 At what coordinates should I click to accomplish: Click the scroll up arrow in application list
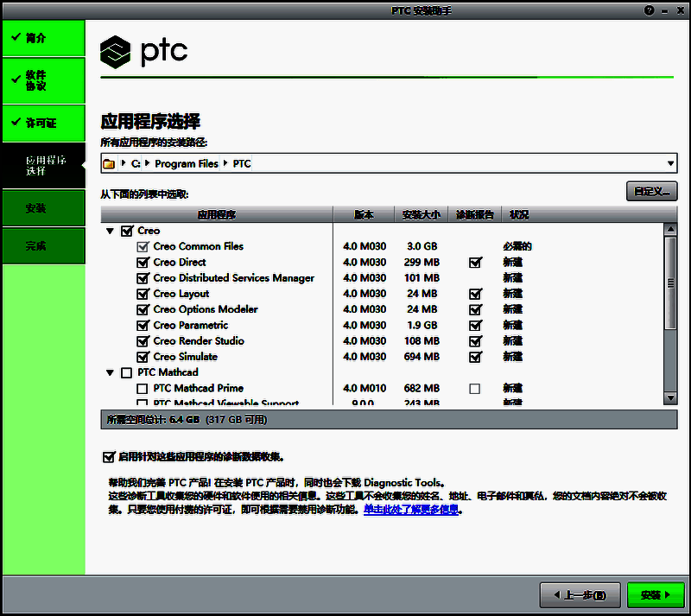point(670,229)
